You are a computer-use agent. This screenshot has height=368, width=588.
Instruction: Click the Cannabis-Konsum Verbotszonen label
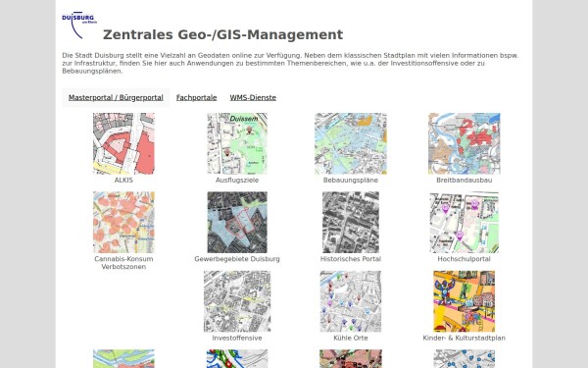tap(123, 263)
